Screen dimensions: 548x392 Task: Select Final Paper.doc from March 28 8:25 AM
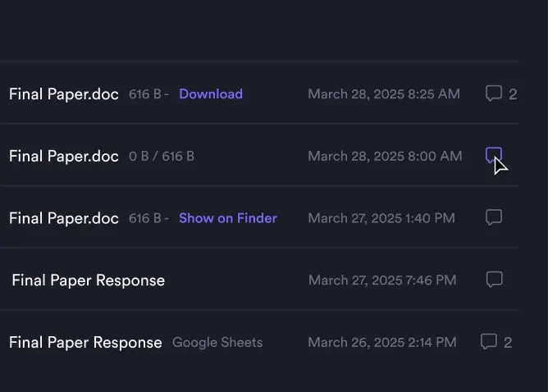64,93
